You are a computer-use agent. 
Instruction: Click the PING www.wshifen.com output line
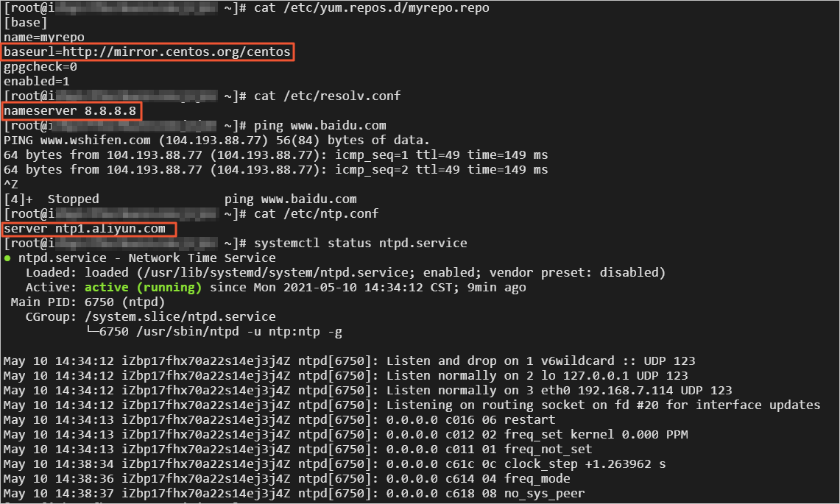pyautogui.click(x=216, y=141)
